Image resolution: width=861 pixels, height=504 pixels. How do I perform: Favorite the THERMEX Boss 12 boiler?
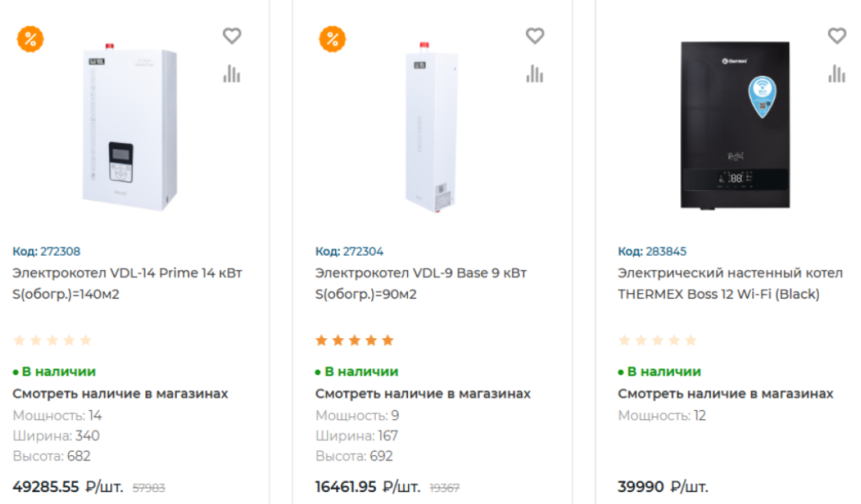836,35
